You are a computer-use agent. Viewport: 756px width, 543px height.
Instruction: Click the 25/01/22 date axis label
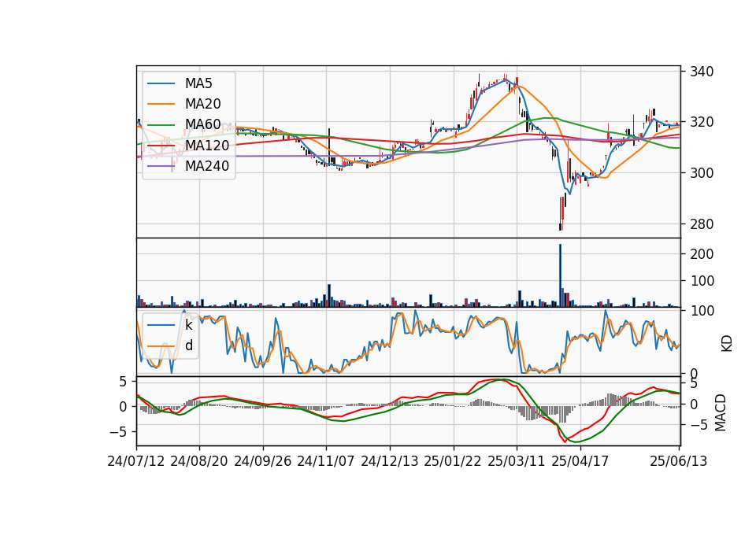[x=453, y=461]
